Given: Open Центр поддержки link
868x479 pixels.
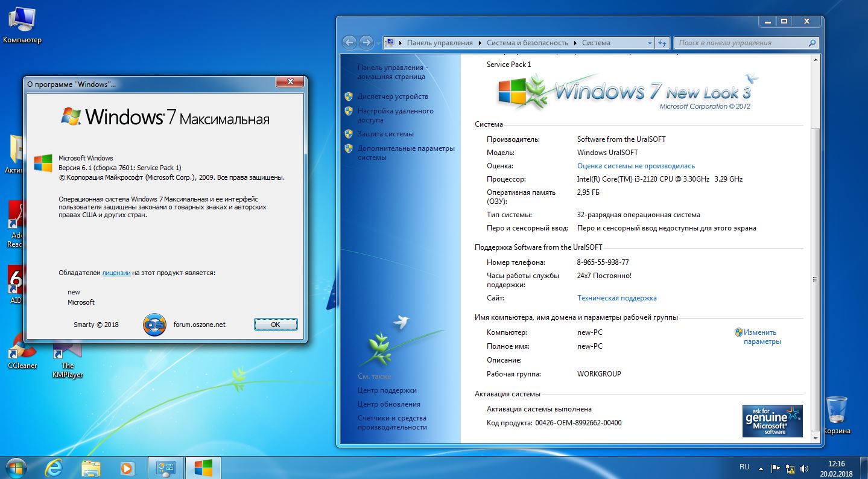Looking at the screenshot, I should point(387,390).
